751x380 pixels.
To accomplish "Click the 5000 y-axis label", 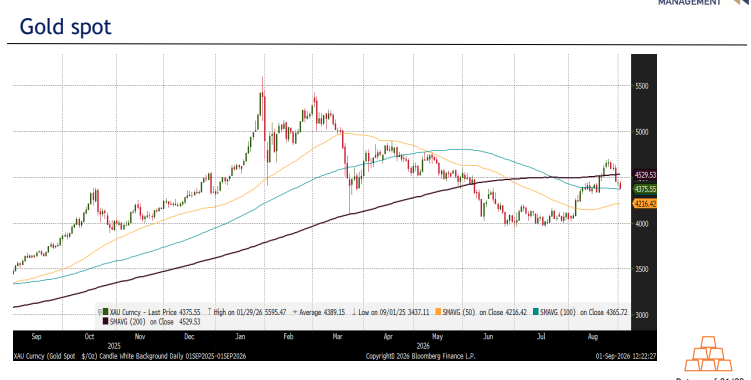I will click(x=642, y=132).
